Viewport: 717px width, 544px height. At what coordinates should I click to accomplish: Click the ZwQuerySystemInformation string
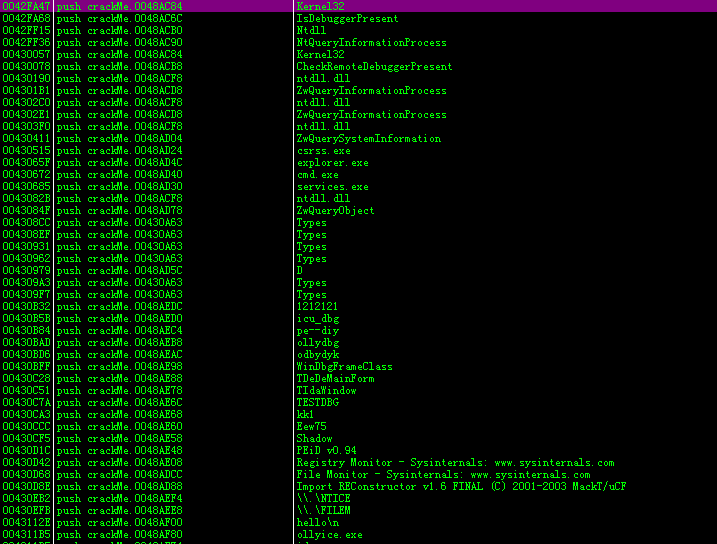pyautogui.click(x=369, y=139)
